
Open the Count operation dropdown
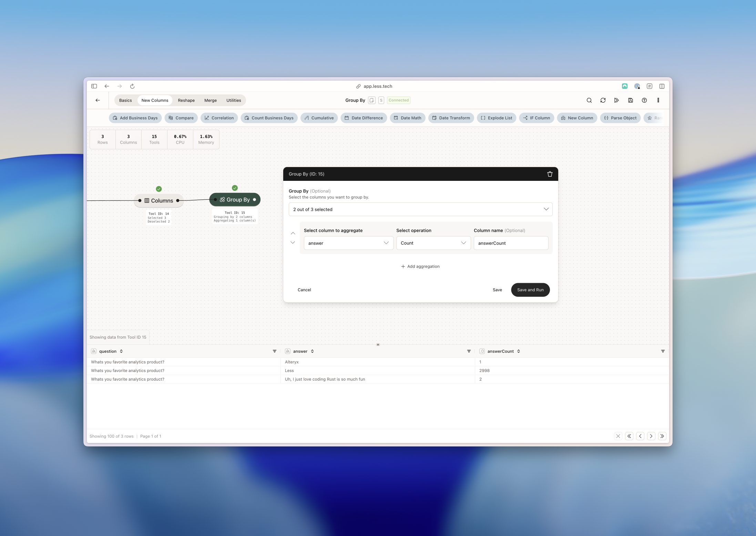[433, 243]
